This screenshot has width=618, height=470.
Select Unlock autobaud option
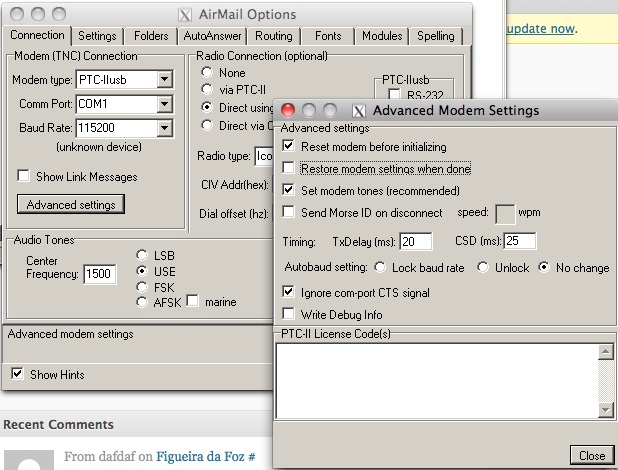tap(483, 267)
